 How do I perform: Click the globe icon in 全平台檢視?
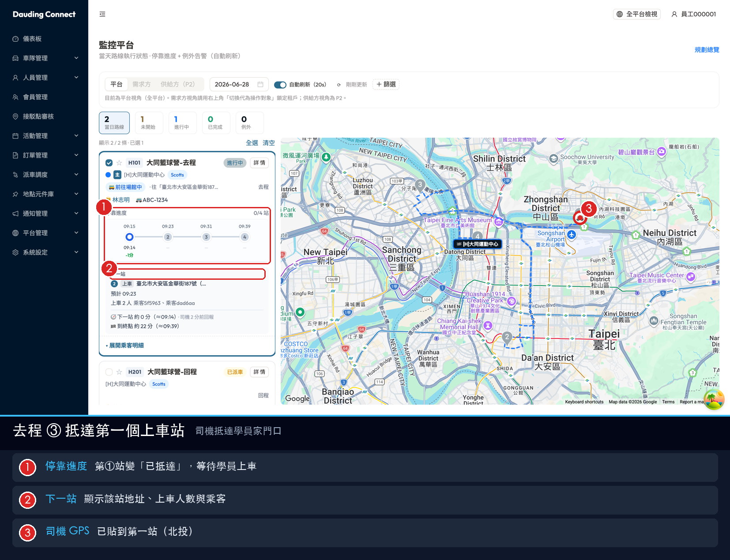620,14
